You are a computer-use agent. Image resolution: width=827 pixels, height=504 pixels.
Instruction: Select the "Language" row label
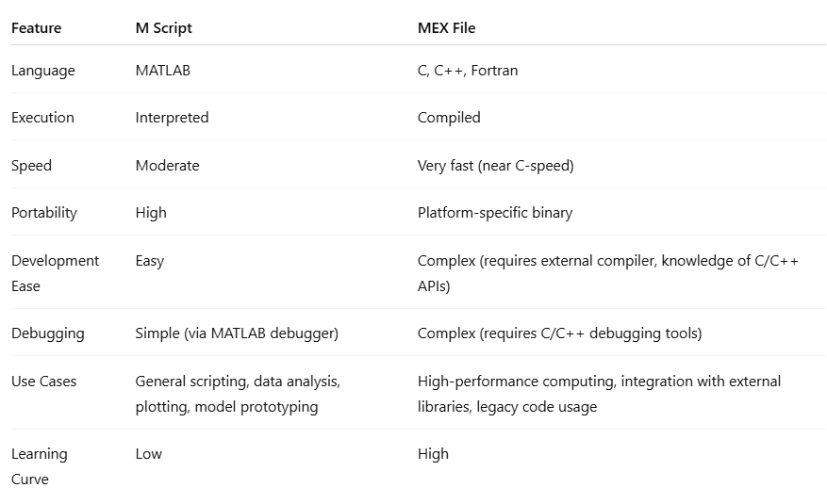[42, 71]
